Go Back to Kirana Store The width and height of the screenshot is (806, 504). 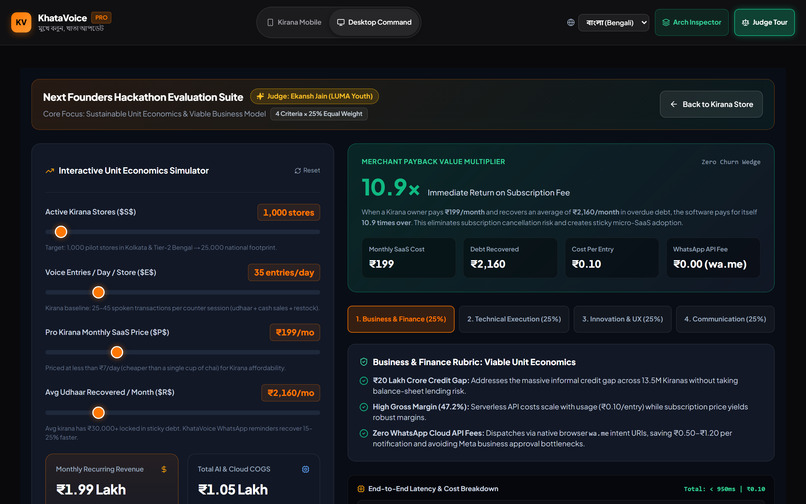click(711, 104)
